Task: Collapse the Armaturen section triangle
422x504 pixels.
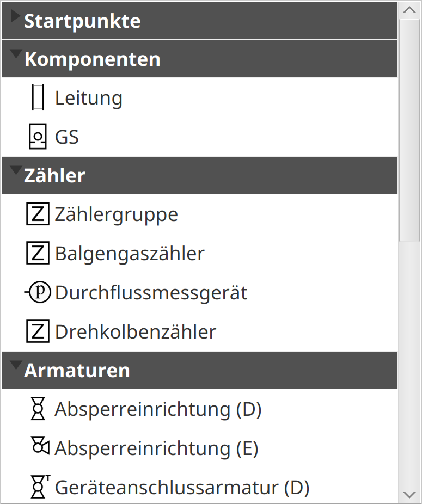Action: tap(16, 365)
